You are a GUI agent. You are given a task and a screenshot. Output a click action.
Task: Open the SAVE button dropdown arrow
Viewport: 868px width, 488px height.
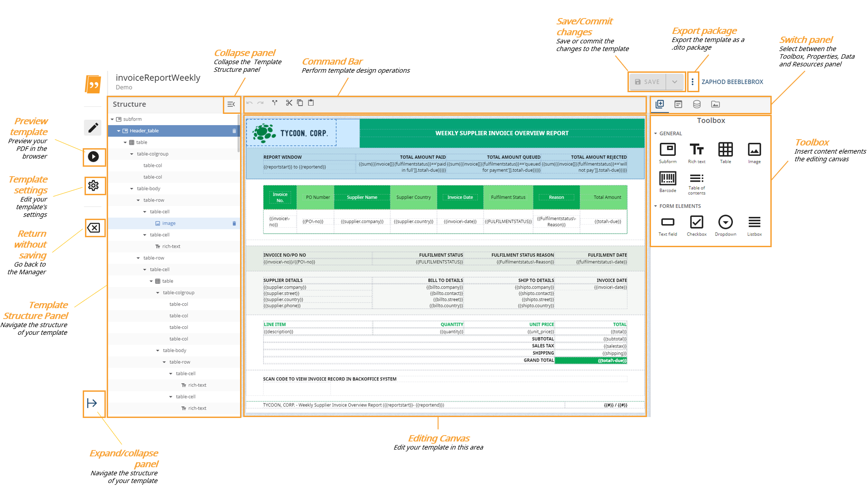click(675, 82)
